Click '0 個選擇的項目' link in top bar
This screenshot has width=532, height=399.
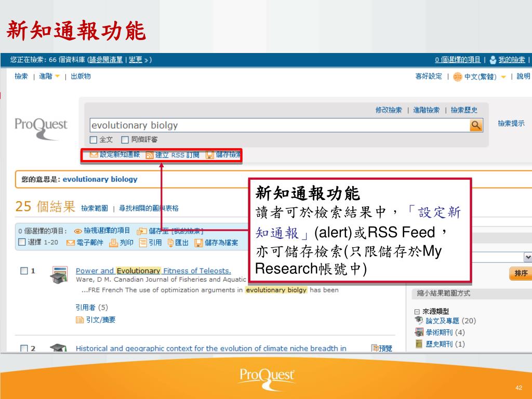(458, 60)
